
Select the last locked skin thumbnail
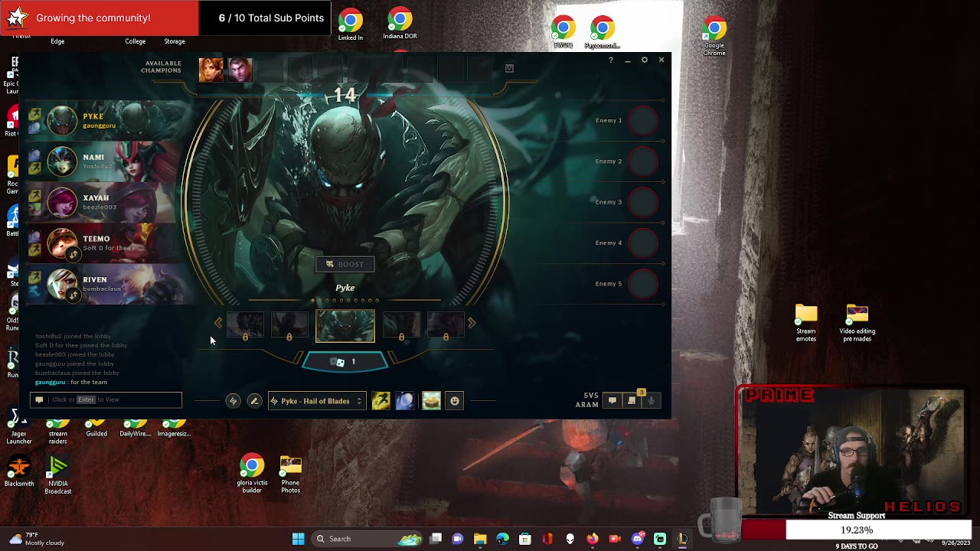pyautogui.click(x=446, y=326)
